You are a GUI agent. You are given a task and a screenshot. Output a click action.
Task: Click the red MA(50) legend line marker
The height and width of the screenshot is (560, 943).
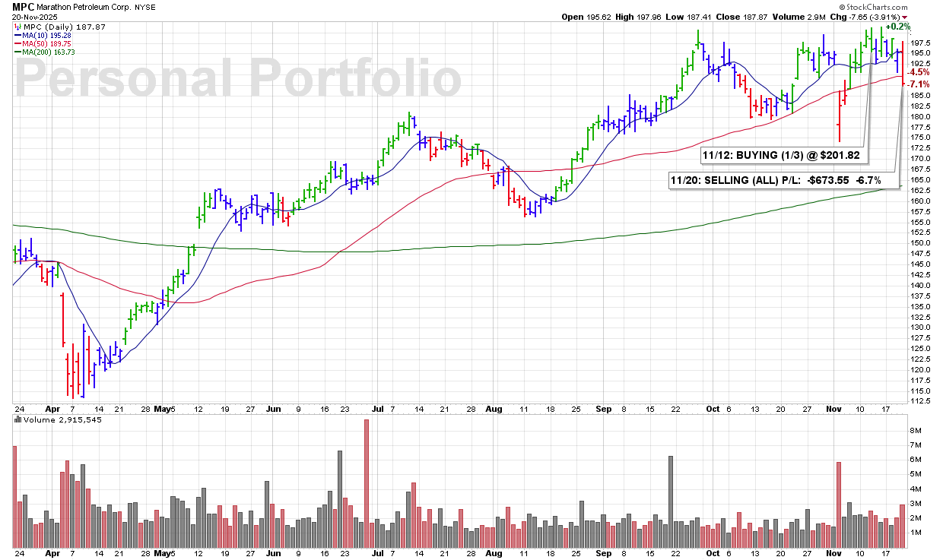pos(17,44)
